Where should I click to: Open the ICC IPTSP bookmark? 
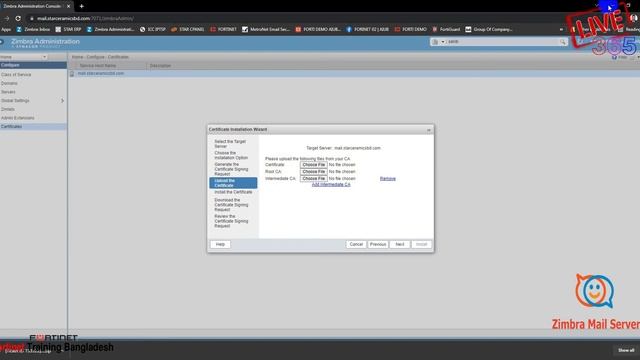coord(153,29)
